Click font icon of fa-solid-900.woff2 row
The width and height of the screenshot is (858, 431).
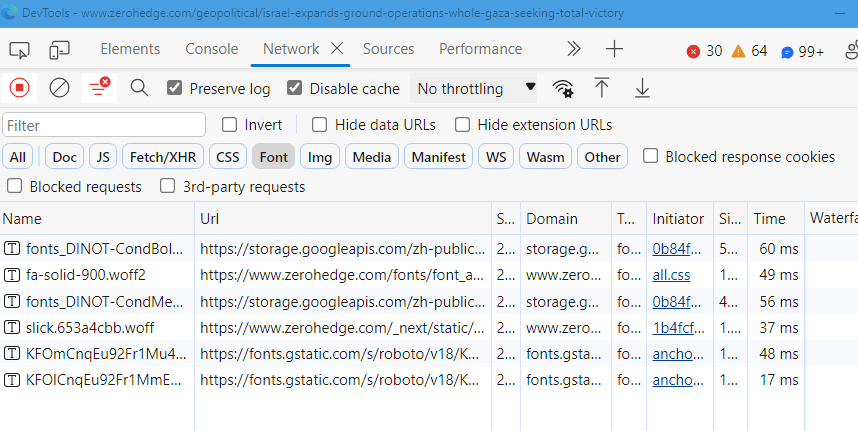[x=11, y=275]
